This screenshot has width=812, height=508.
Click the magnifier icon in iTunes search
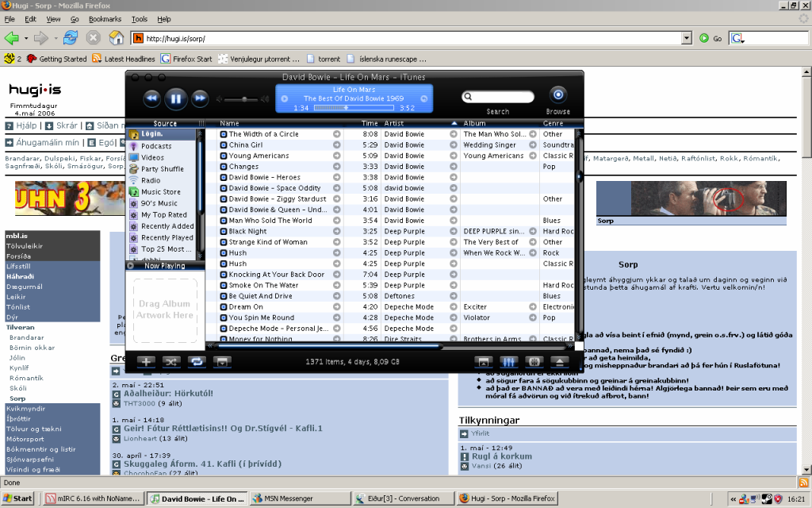[x=468, y=96]
